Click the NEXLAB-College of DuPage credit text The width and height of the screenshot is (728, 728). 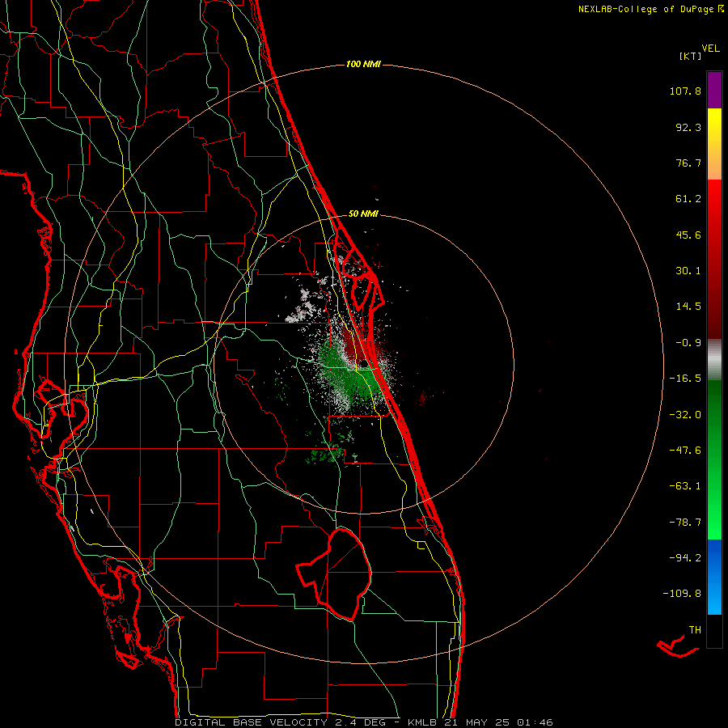pos(651,9)
